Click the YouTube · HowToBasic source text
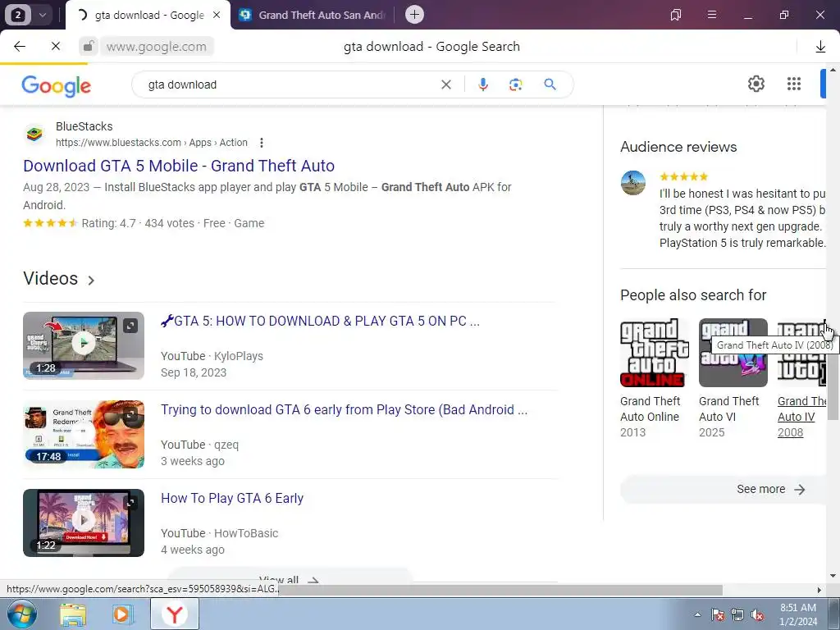840x630 pixels. pyautogui.click(x=220, y=533)
